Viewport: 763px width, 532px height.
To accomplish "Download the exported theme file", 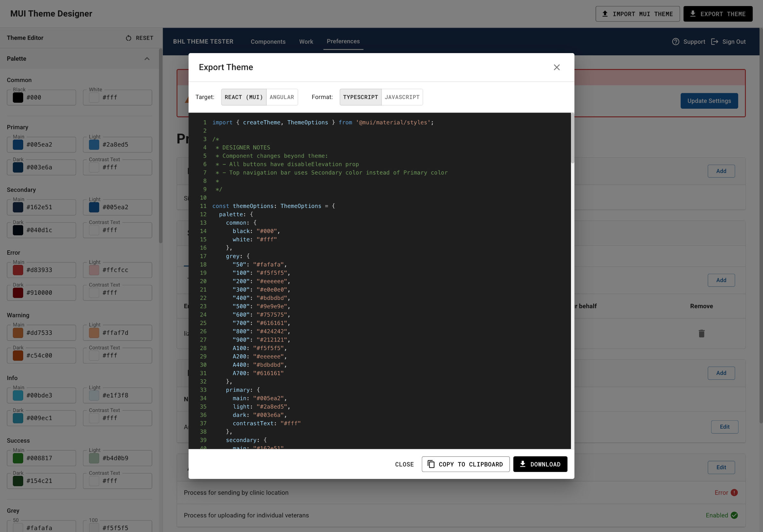I will coord(540,464).
